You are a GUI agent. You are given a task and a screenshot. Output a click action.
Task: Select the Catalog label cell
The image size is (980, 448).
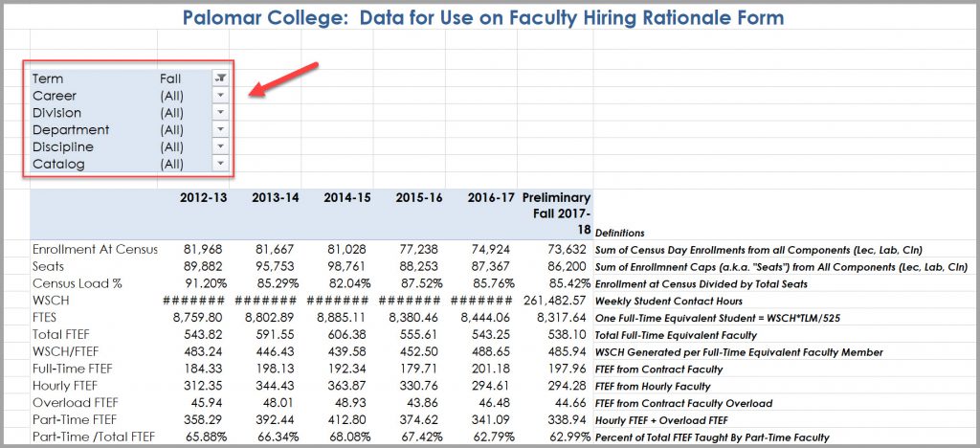[58, 165]
